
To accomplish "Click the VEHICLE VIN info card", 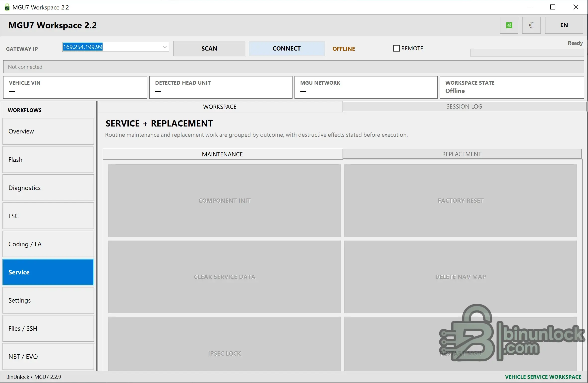I will click(75, 87).
